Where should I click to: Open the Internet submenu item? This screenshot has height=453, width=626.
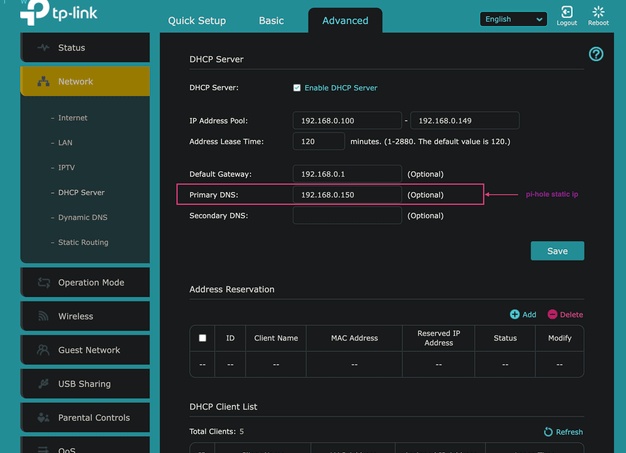73,118
